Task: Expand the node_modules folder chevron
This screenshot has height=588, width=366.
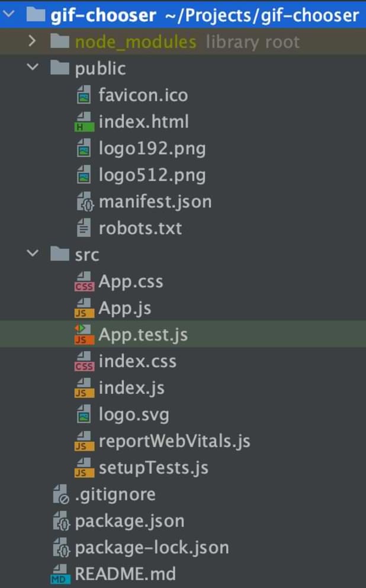Action: (32, 41)
